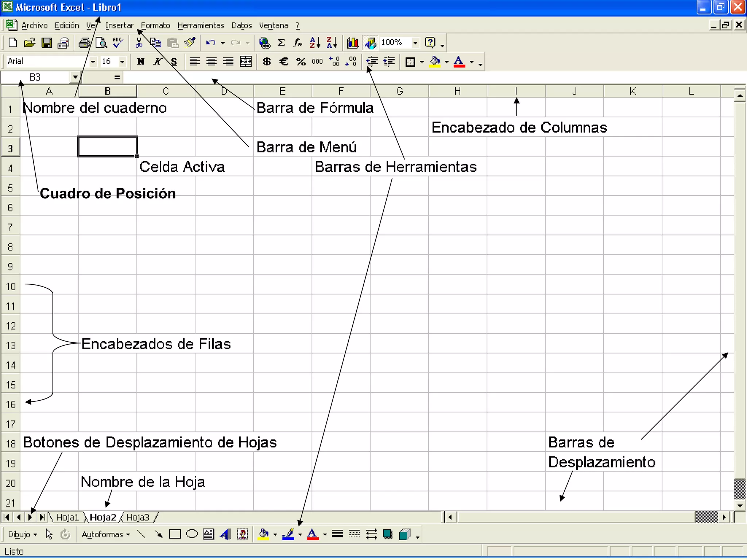Expand the Undo history dropdown arrow
747x560 pixels.
(x=222, y=43)
